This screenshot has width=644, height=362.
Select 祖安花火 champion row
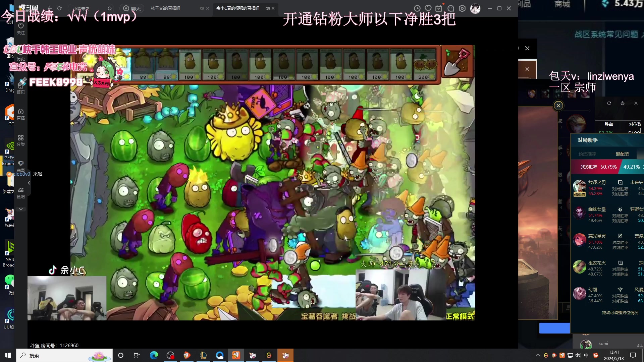coord(607,268)
